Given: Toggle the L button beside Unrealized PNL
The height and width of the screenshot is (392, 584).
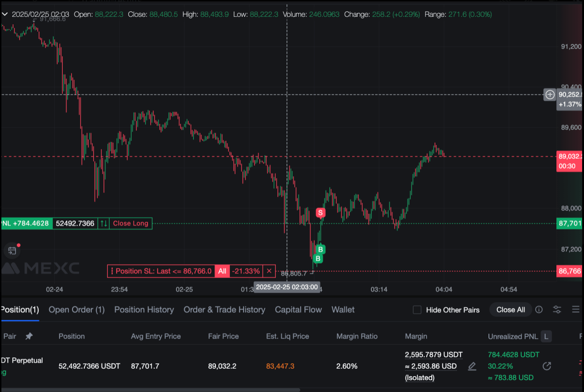Looking at the screenshot, I should pos(546,336).
